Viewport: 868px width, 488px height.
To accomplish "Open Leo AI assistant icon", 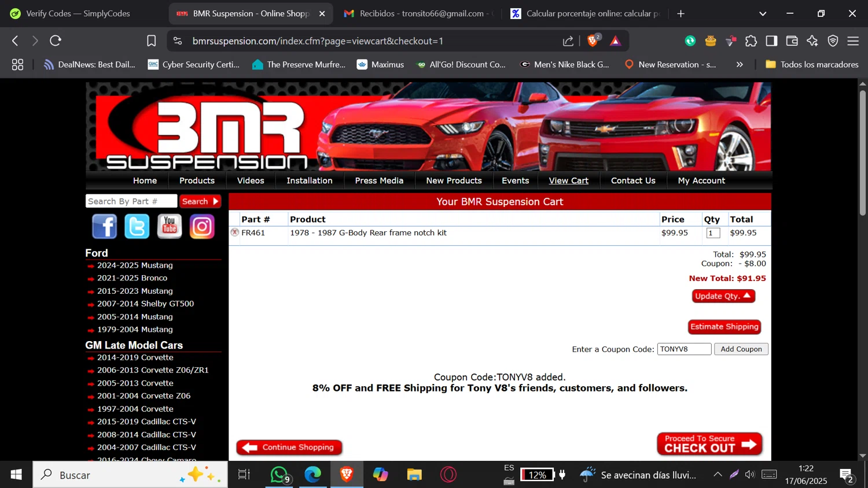I will click(x=812, y=40).
